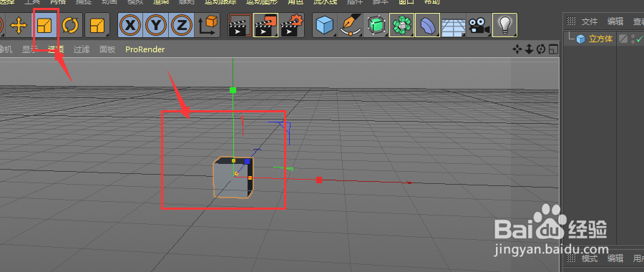
Task: Render the active view
Action: coord(240,26)
